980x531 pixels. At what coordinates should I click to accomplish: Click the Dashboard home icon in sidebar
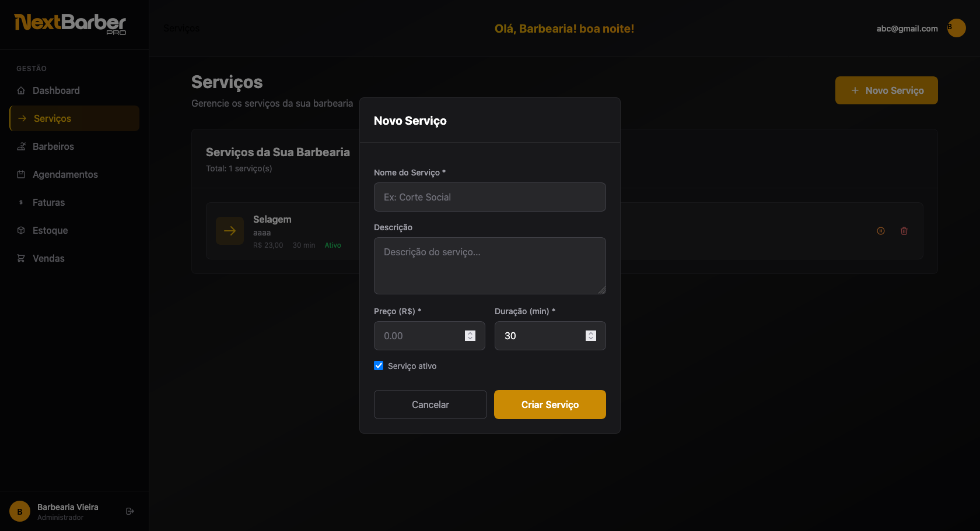click(x=21, y=90)
